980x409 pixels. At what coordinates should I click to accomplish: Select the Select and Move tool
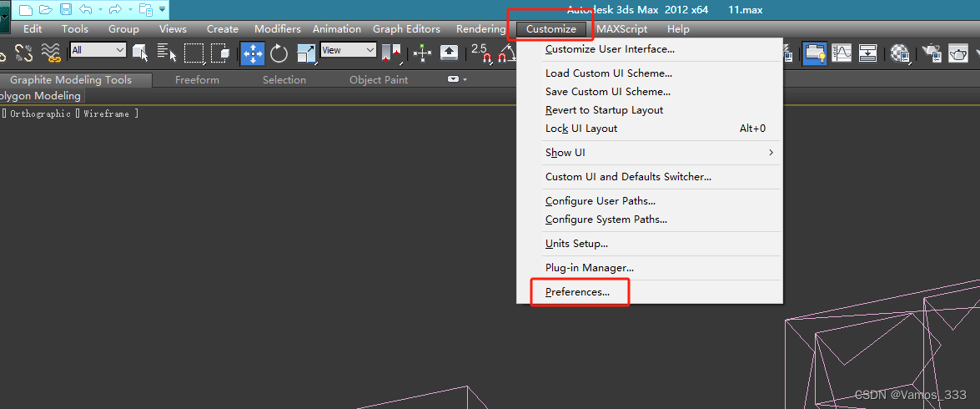[x=253, y=53]
